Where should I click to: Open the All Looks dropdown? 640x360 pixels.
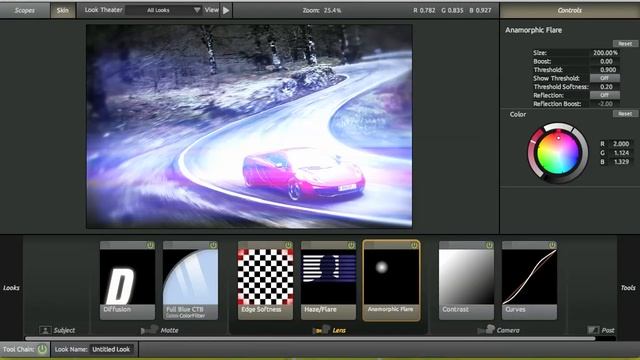[163, 10]
